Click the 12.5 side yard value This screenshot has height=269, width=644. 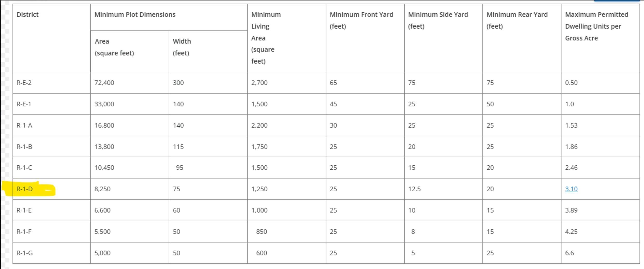pos(414,189)
